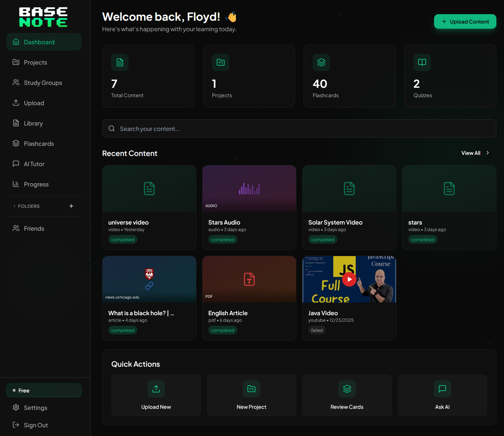Click the Upload New quick action icon

[x=156, y=388]
